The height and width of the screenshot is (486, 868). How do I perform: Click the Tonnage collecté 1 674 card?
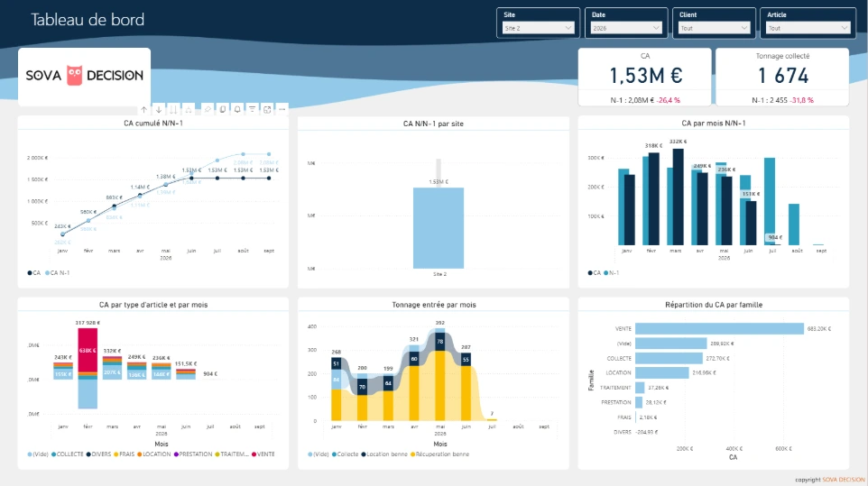pos(782,77)
